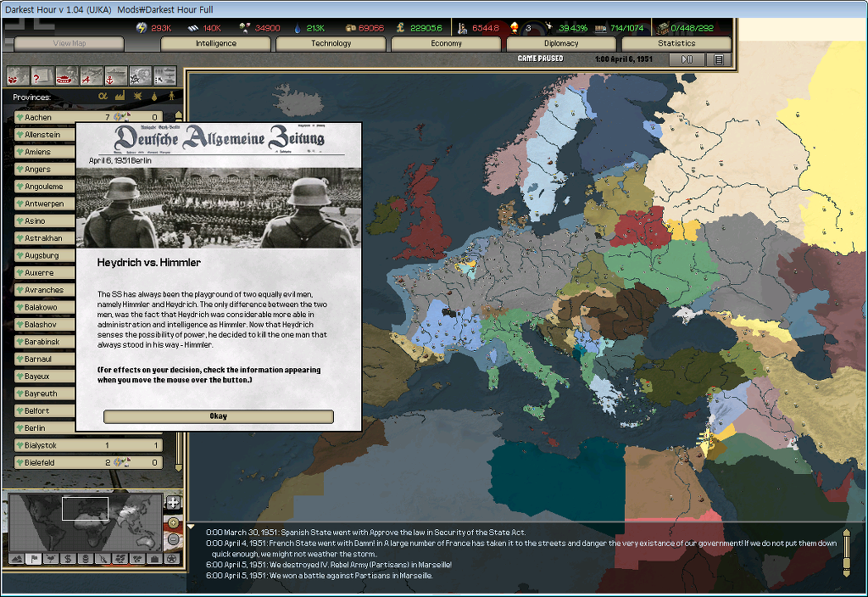The height and width of the screenshot is (597, 868).
Task: Sort provinces by the droplet resource icon
Action: tap(154, 97)
